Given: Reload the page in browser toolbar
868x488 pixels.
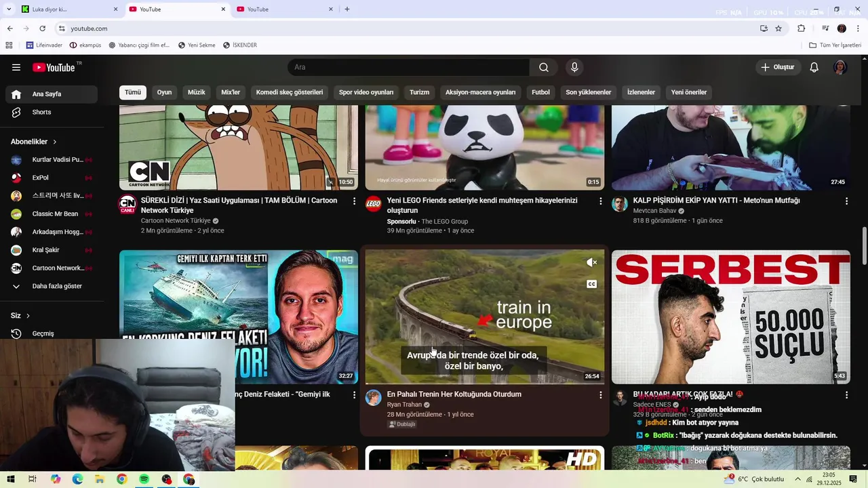Looking at the screenshot, I should [x=42, y=28].
